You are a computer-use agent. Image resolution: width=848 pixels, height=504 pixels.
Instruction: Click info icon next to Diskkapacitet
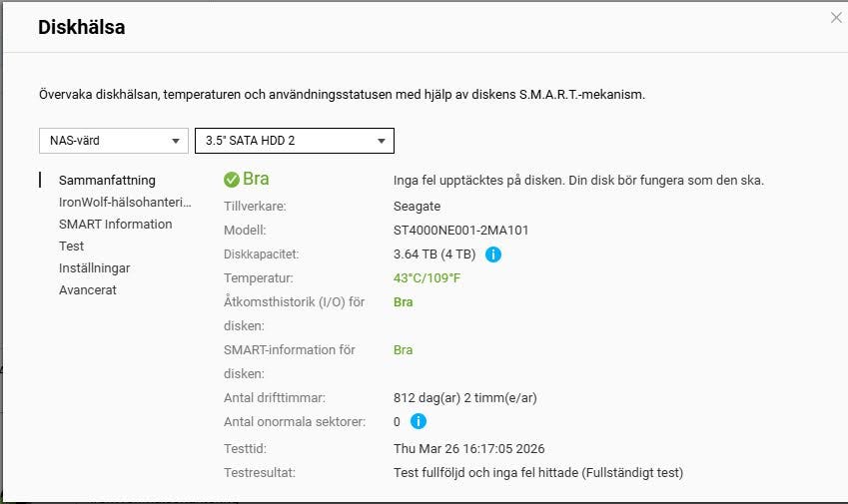[493, 254]
